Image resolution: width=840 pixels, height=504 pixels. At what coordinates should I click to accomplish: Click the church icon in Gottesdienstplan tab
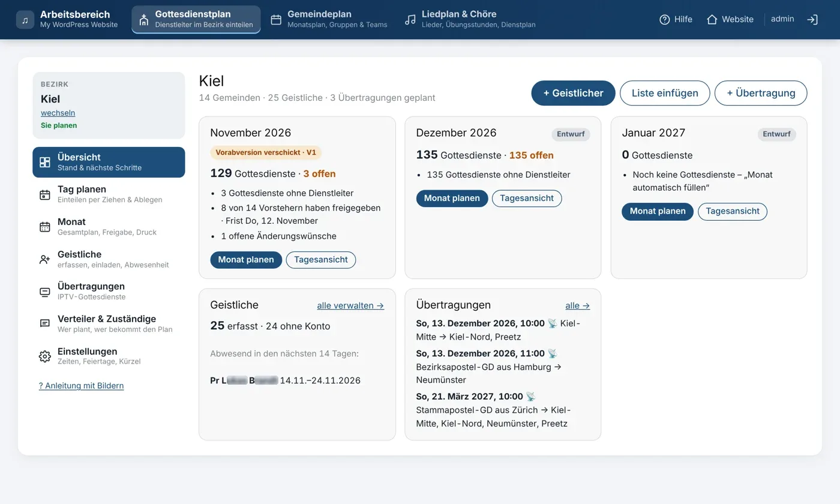144,20
